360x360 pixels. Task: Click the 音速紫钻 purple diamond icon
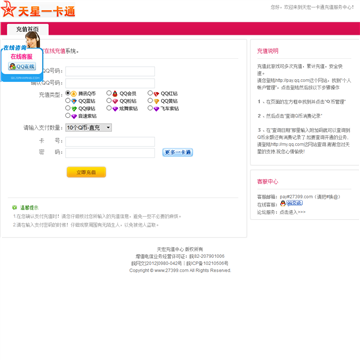click(74, 116)
